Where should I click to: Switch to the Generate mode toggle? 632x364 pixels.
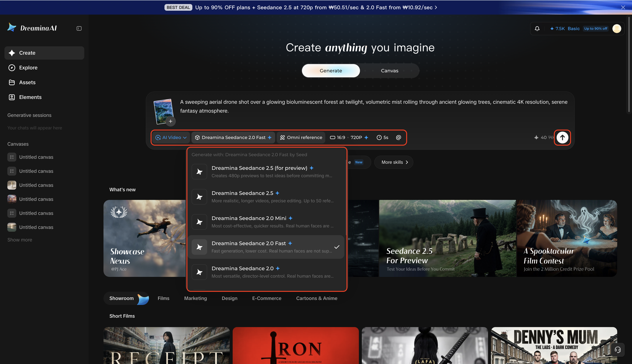[x=331, y=71]
